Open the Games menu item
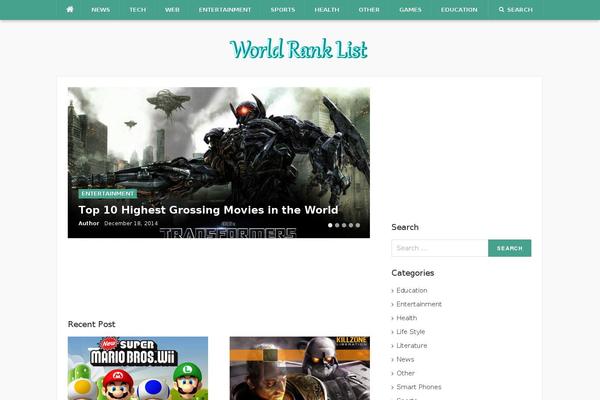The image size is (600, 400). tap(410, 10)
